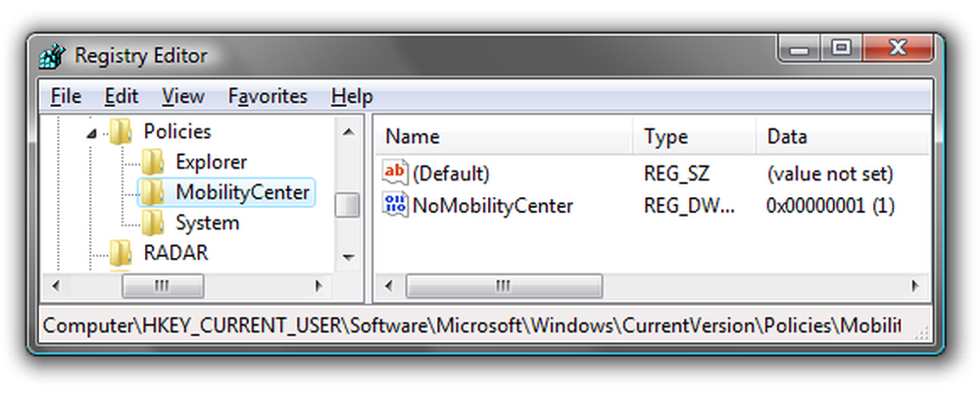Click tree pane vertical scroll up arrow
Screen dimensions: 980x400
click(348, 131)
